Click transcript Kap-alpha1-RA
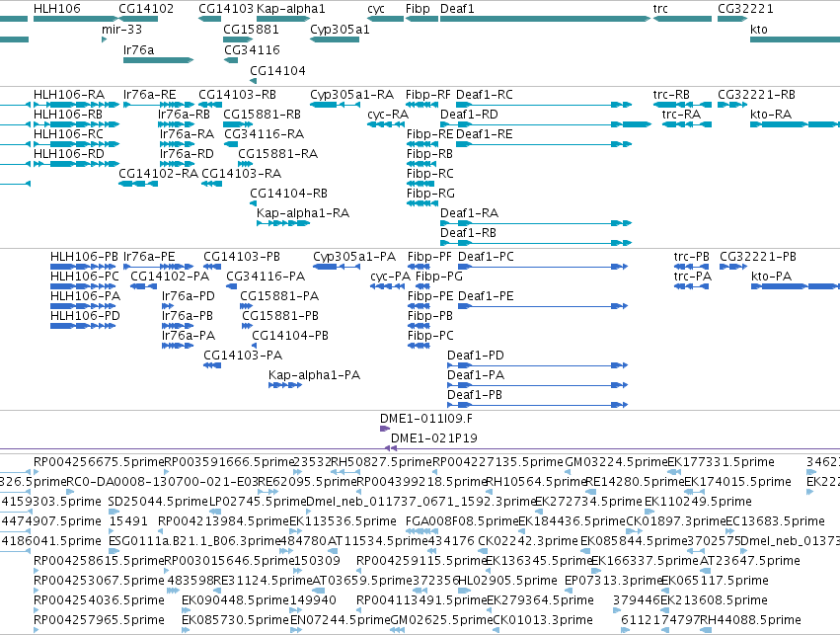The width and height of the screenshot is (840, 635). [x=283, y=223]
